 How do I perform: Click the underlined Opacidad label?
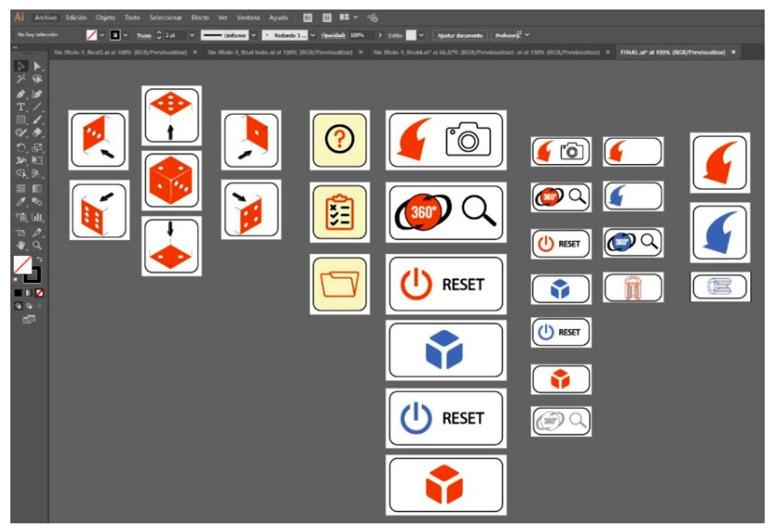point(333,35)
